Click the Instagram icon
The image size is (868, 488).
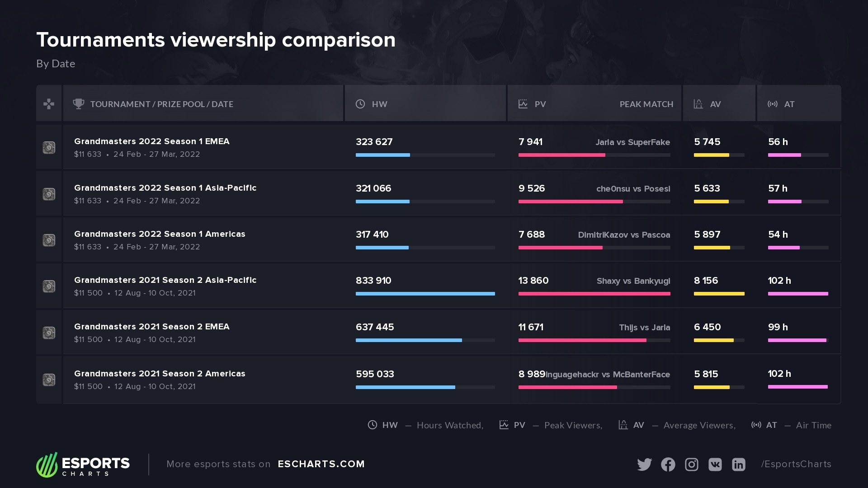691,465
